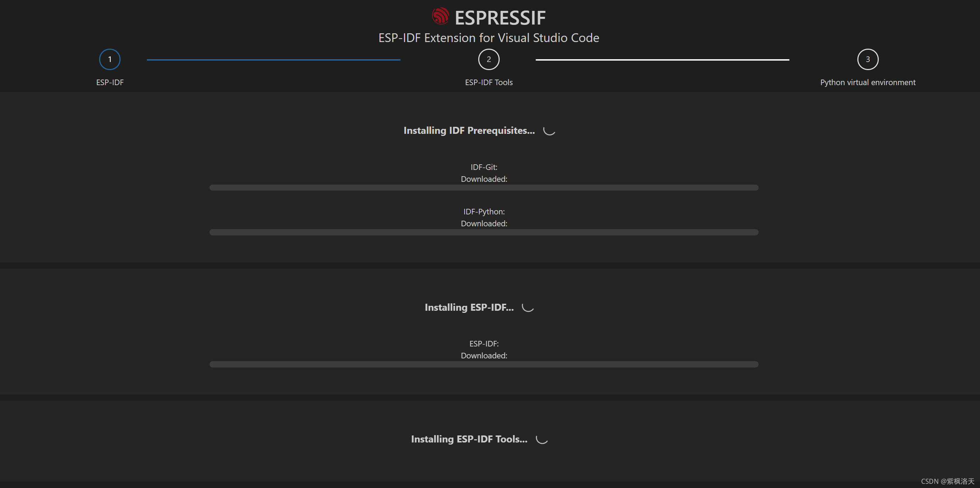Click the IDF-Git download progress bar

(x=484, y=187)
